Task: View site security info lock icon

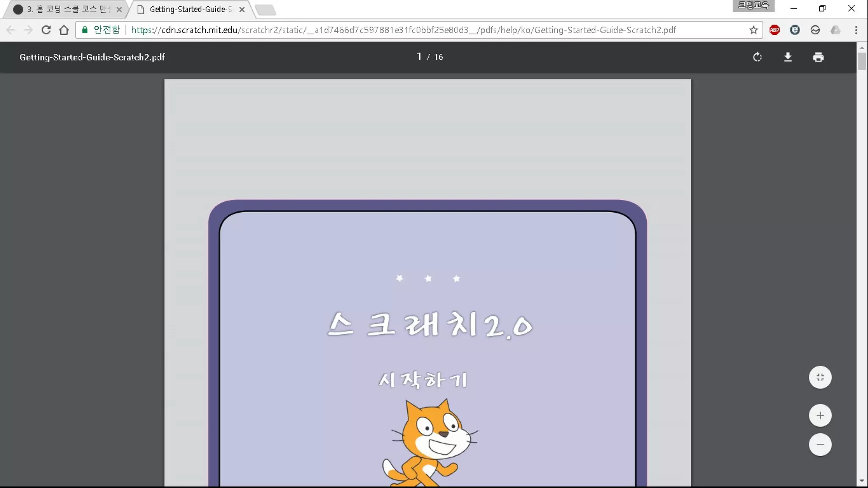Action: click(85, 30)
